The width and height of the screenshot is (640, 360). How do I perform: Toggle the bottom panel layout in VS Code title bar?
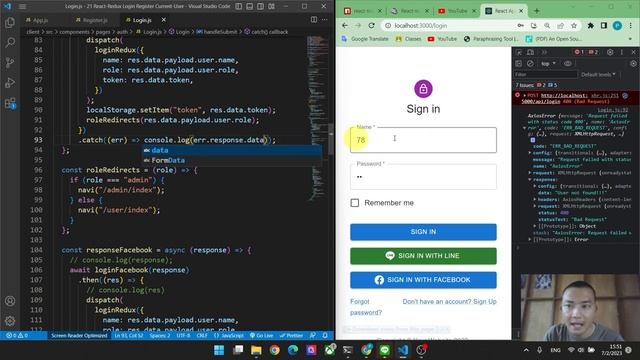pyautogui.click(x=249, y=6)
